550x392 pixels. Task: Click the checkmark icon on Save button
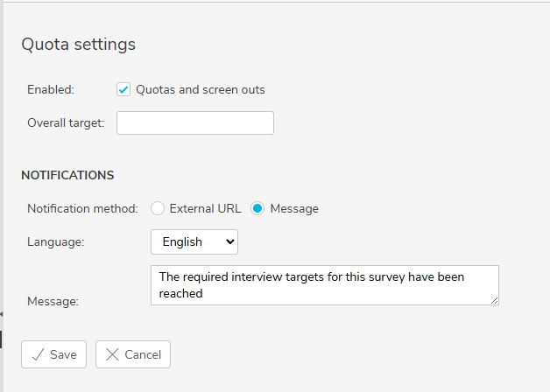(38, 354)
